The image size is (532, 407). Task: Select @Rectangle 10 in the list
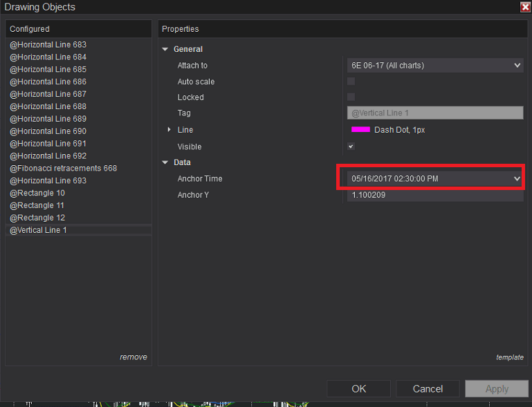point(78,193)
